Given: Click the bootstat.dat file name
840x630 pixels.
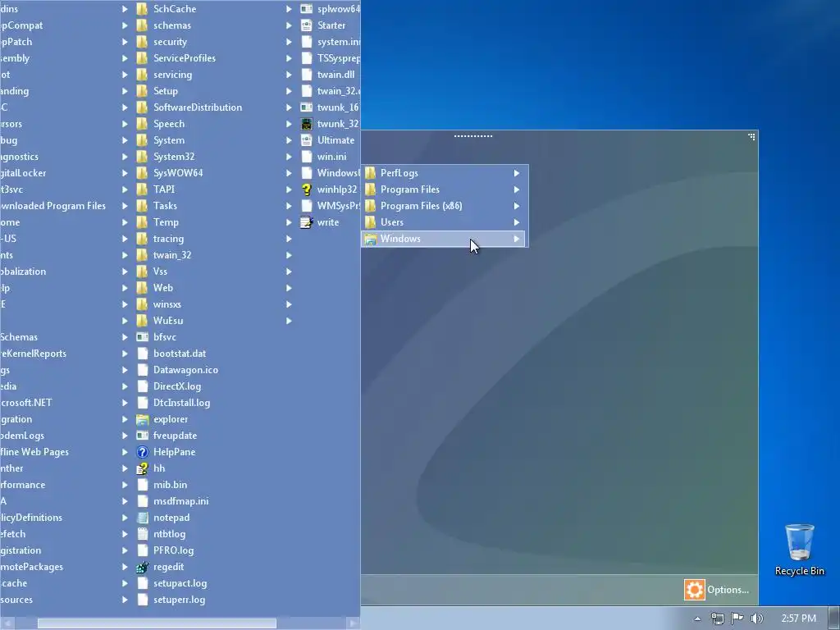Looking at the screenshot, I should [x=180, y=354].
